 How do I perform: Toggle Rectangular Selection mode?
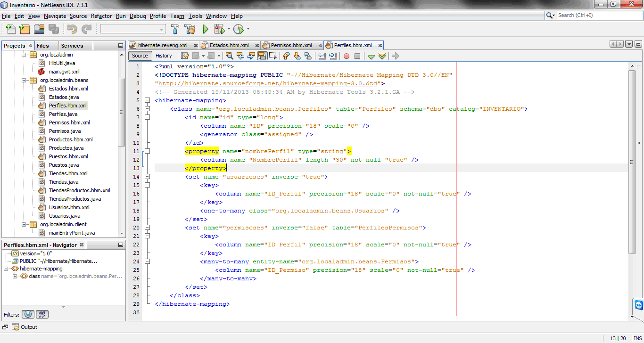point(272,56)
